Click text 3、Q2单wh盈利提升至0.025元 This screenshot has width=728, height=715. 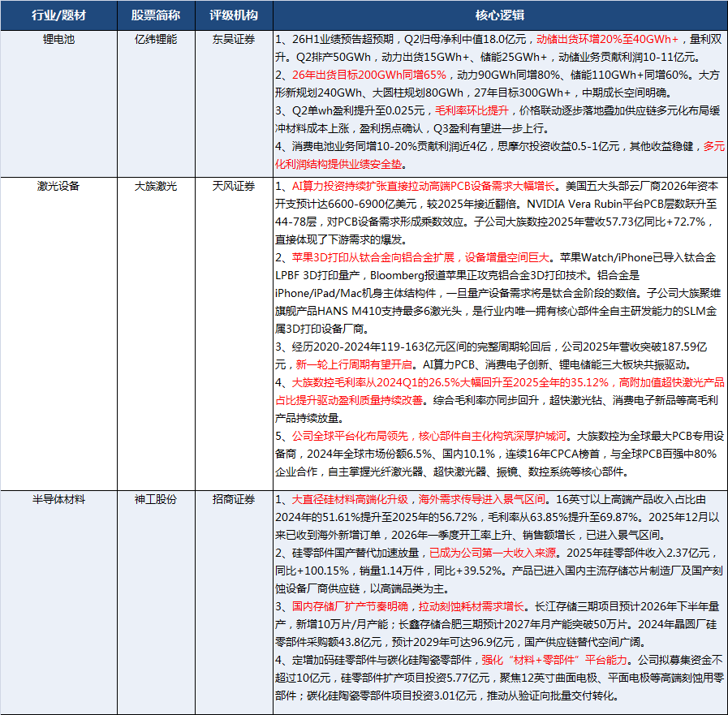(x=350, y=110)
